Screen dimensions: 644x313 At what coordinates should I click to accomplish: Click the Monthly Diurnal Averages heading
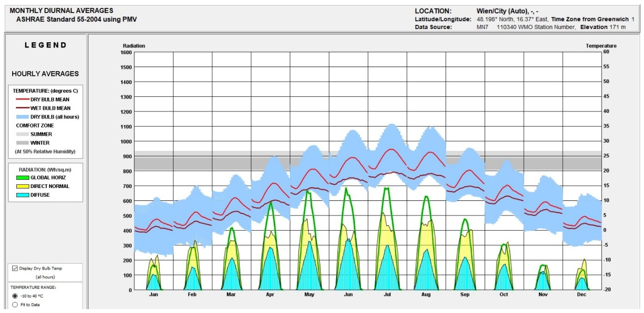61,10
